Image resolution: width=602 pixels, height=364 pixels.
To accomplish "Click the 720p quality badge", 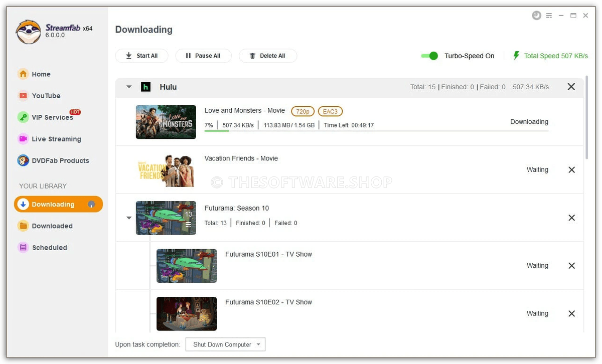I will 303,111.
